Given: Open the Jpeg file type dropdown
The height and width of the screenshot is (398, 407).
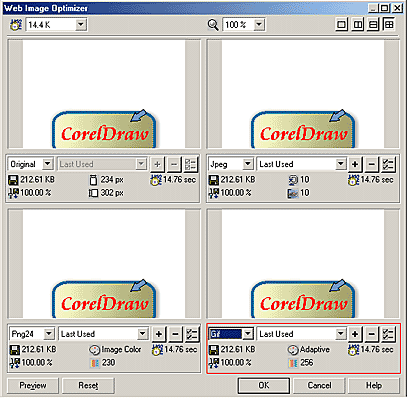Looking at the screenshot, I should [x=247, y=164].
